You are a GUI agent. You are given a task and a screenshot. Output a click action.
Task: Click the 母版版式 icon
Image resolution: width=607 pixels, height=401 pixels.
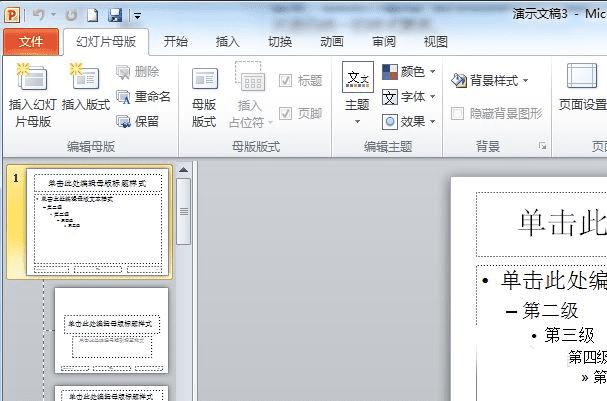click(205, 79)
